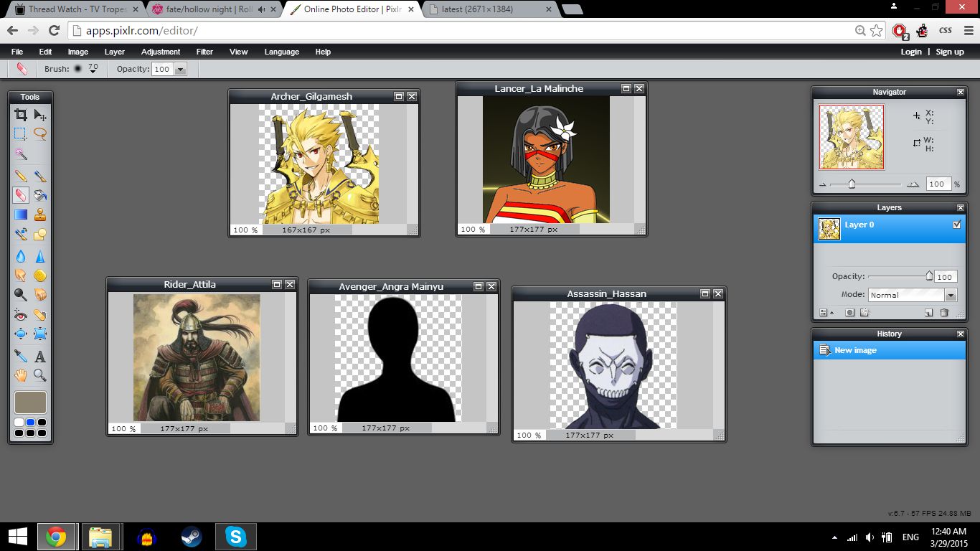Toggle layer settings in Layers panel
Screen dimensions: 980x551
coord(826,313)
